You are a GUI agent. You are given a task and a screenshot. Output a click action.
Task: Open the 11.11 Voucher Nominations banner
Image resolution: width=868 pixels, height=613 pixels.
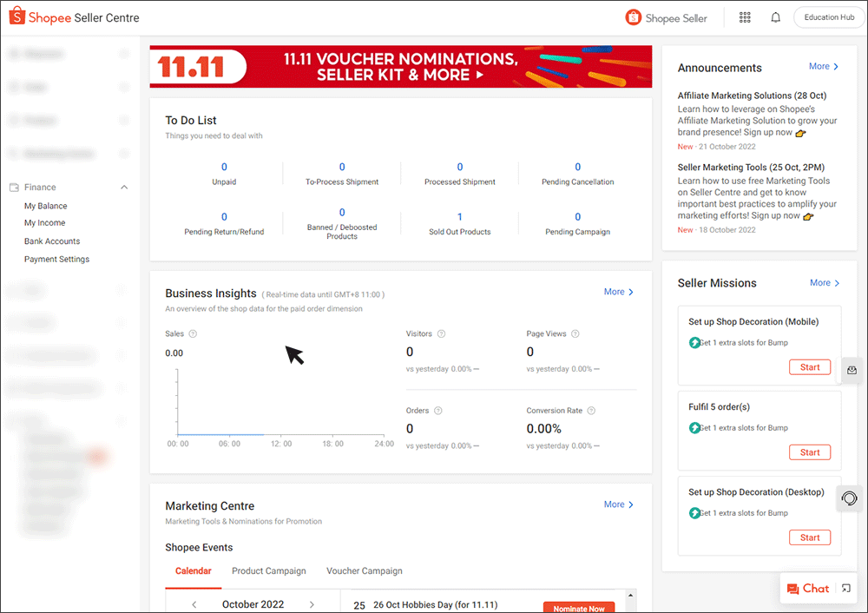[x=401, y=65]
